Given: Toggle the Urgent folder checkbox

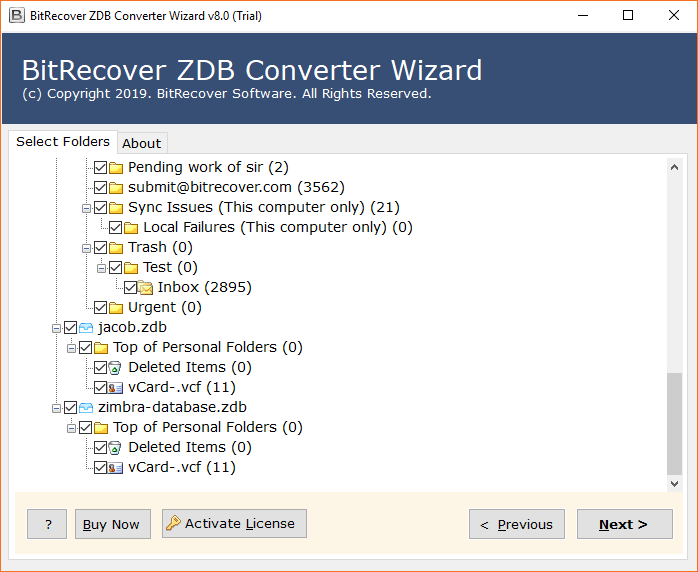Looking at the screenshot, I should [101, 308].
